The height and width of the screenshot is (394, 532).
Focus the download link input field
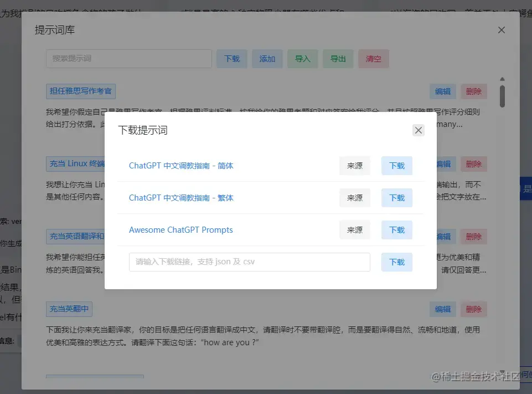pos(249,262)
